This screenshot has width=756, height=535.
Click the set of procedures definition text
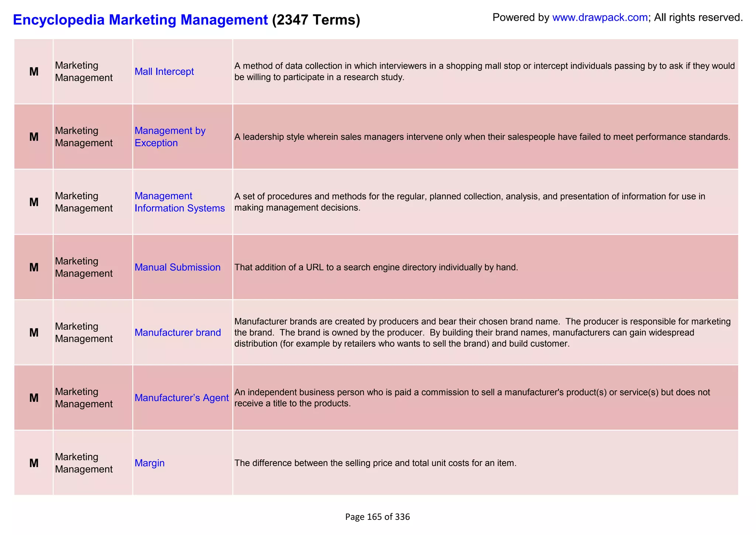470,202
